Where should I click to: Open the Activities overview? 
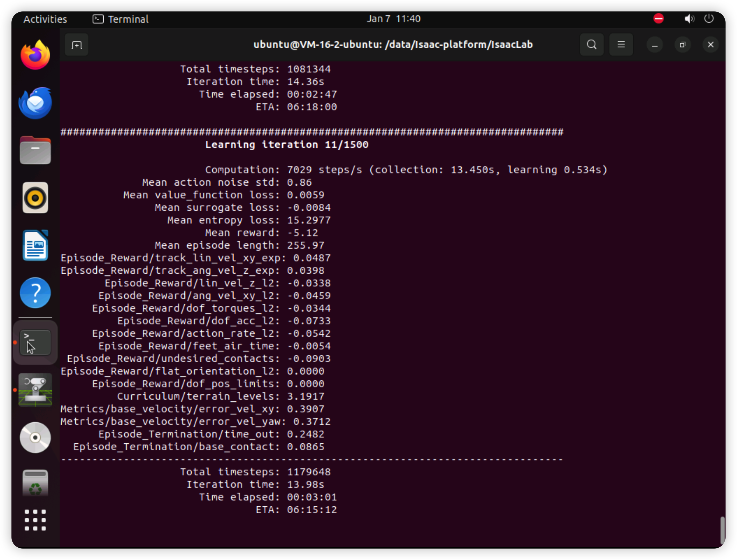(x=45, y=19)
